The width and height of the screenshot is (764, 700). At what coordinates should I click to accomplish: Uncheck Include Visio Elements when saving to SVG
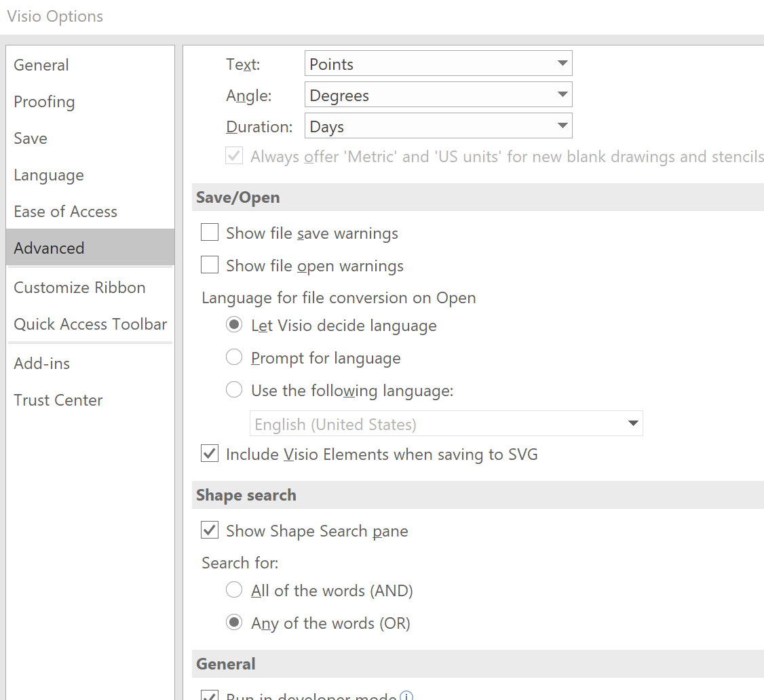click(210, 454)
